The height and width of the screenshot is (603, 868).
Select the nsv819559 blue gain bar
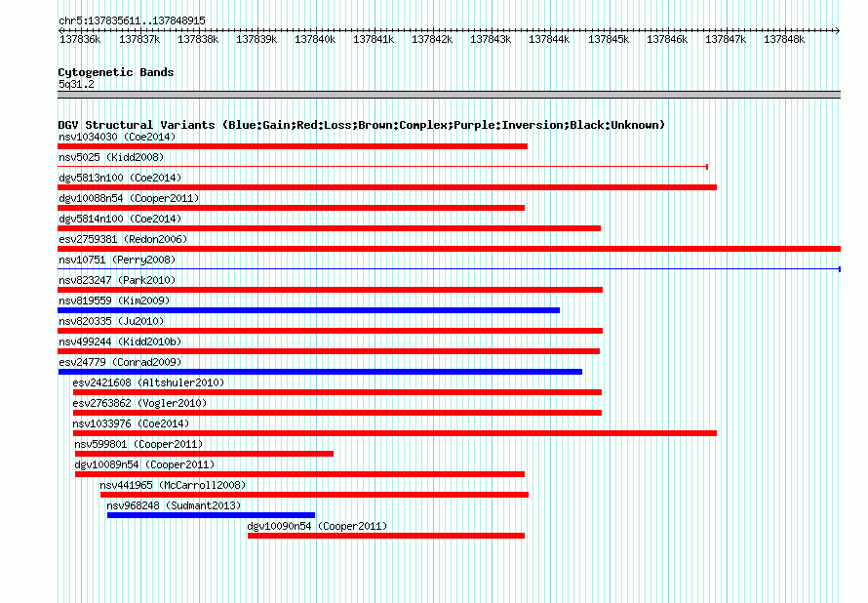[x=309, y=310]
